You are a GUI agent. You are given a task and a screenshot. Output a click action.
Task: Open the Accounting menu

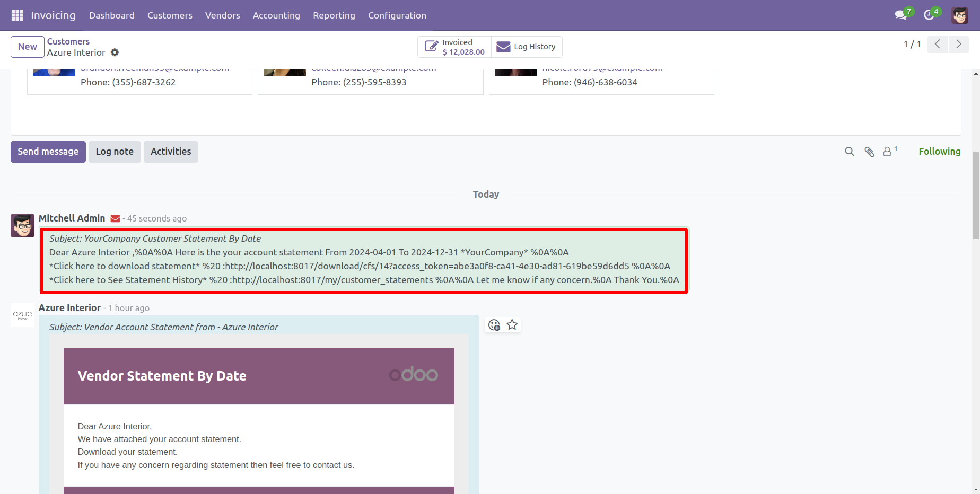pos(276,15)
